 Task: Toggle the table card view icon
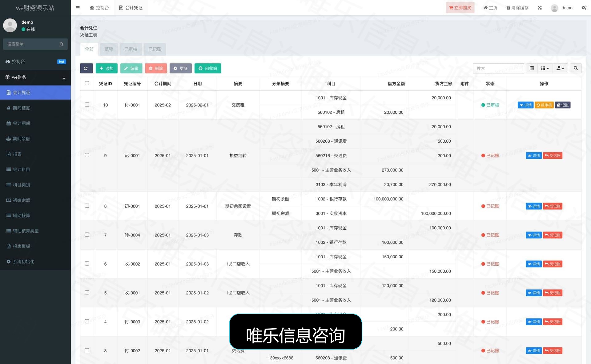tap(532, 68)
